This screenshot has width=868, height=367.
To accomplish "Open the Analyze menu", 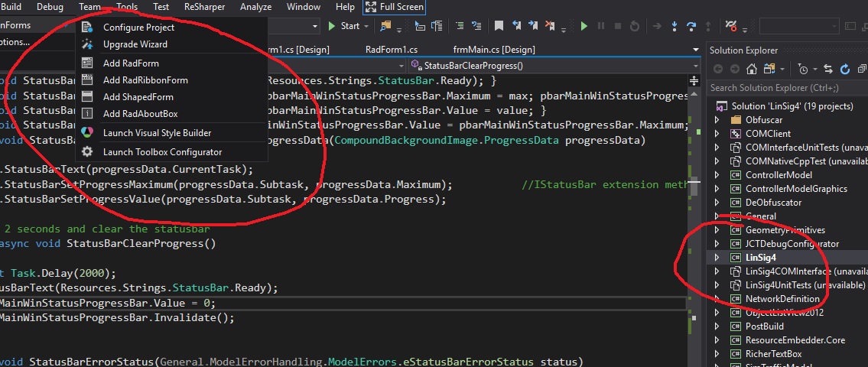I will 255,7.
